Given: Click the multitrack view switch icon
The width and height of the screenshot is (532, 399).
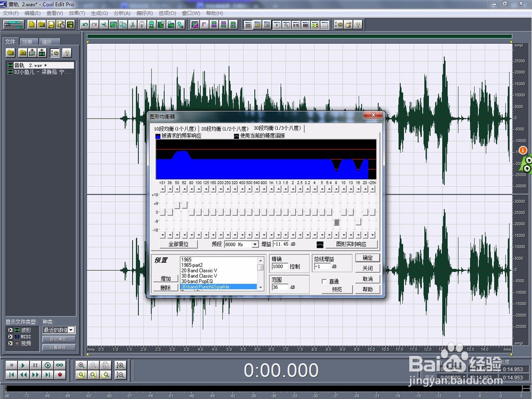Looking at the screenshot, I should point(13,24).
